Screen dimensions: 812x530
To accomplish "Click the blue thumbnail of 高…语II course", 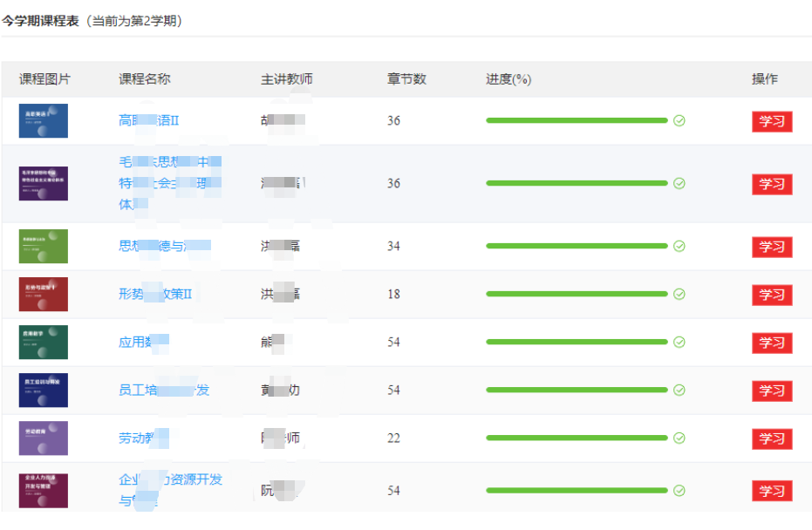I will click(x=44, y=120).
